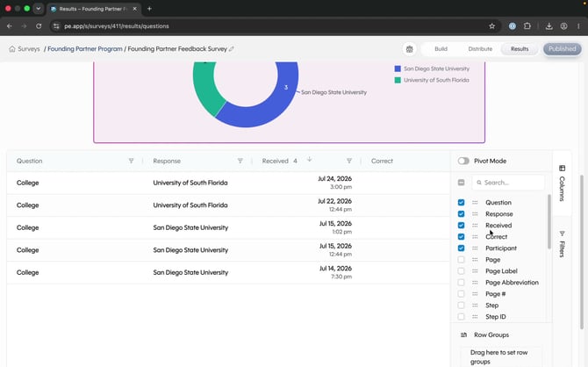Open Founding Partner Program breadcrumb link
The image size is (588, 367).
(x=85, y=49)
